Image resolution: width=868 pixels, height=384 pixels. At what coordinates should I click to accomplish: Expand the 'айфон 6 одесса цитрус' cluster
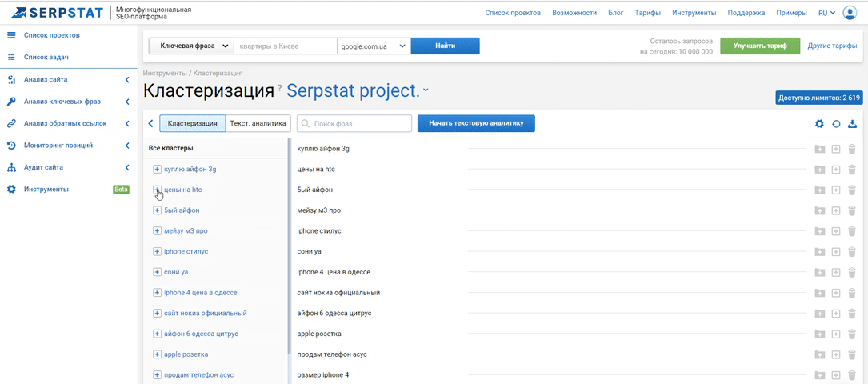pyautogui.click(x=157, y=334)
